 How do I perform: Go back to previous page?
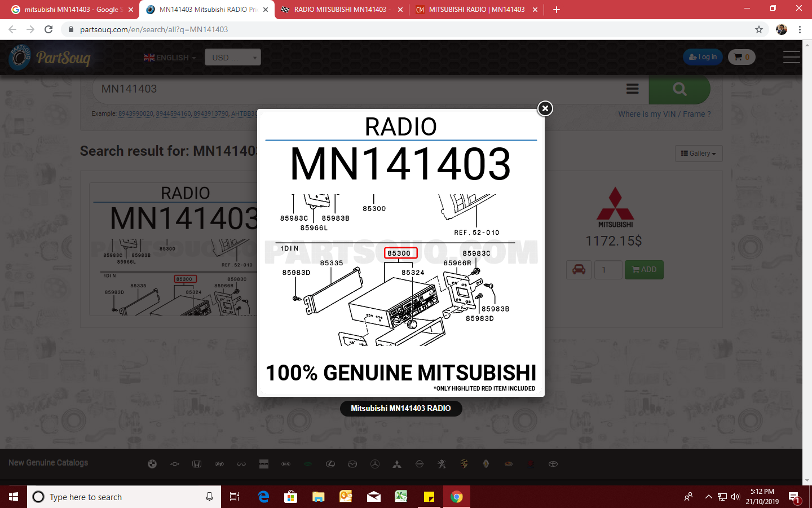click(12, 29)
